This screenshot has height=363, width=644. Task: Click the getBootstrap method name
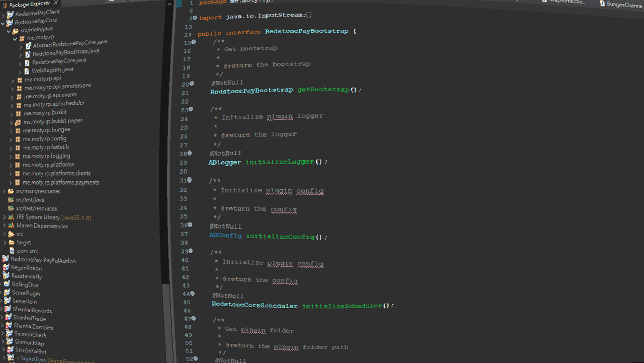point(323,90)
